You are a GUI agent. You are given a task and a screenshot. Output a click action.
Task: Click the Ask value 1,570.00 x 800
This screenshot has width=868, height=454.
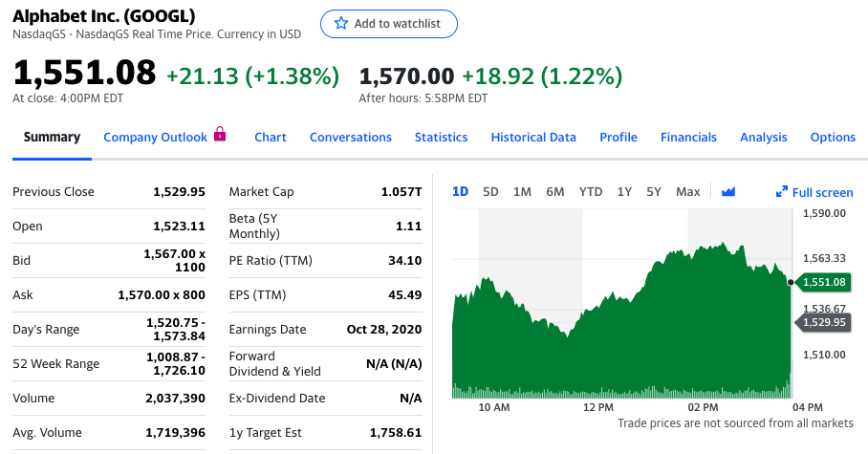[x=162, y=294]
